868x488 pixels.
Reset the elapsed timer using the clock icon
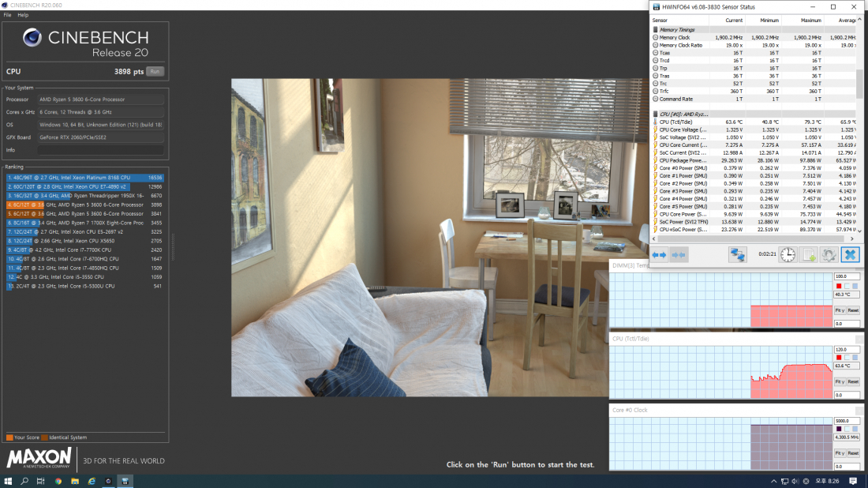[788, 254]
